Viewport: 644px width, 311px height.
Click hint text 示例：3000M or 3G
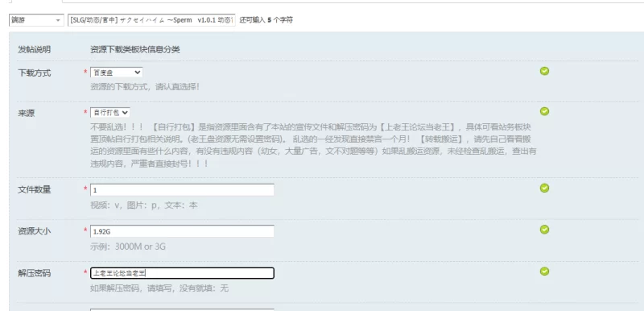[128, 247]
